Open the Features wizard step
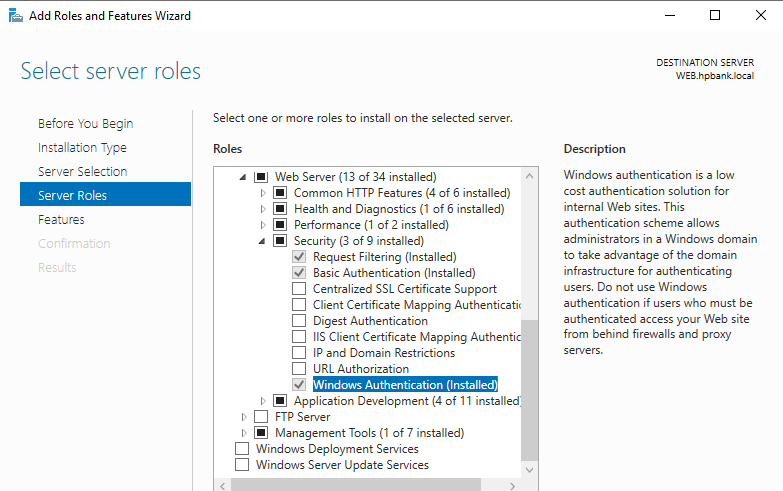 pos(61,220)
